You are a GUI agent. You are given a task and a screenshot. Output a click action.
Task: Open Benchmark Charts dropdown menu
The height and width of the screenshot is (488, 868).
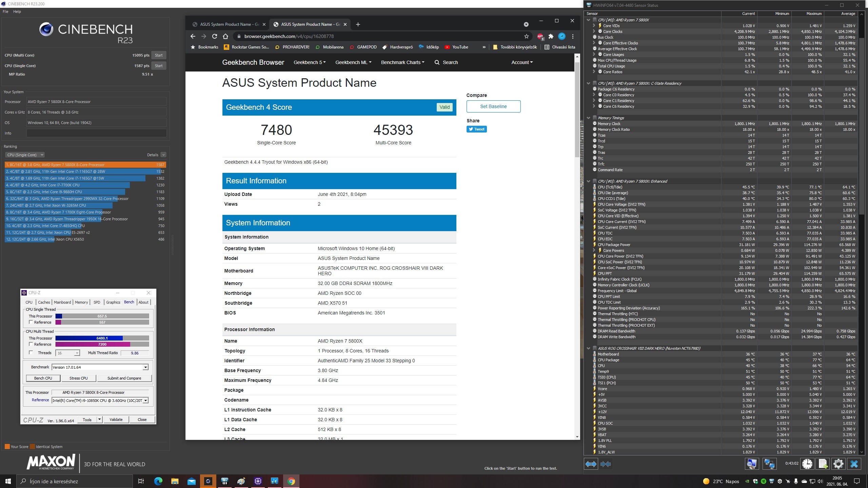click(x=402, y=62)
